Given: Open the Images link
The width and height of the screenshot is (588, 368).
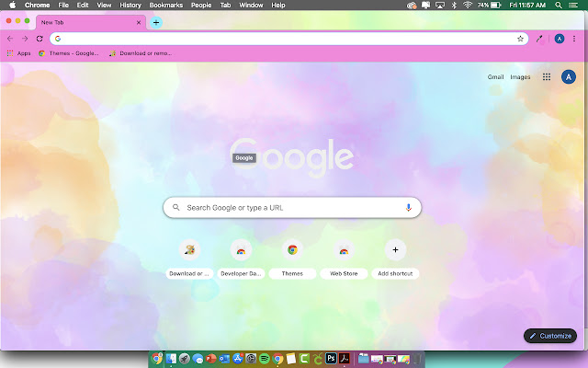Looking at the screenshot, I should point(520,77).
